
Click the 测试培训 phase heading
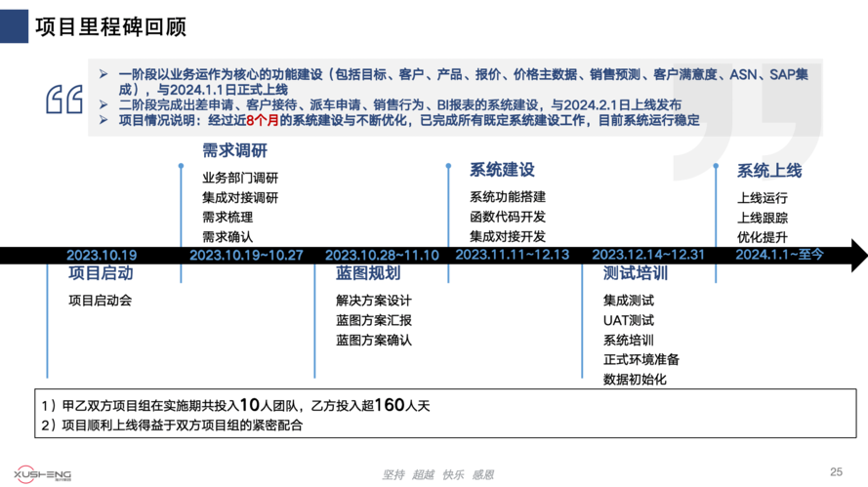[x=636, y=273]
